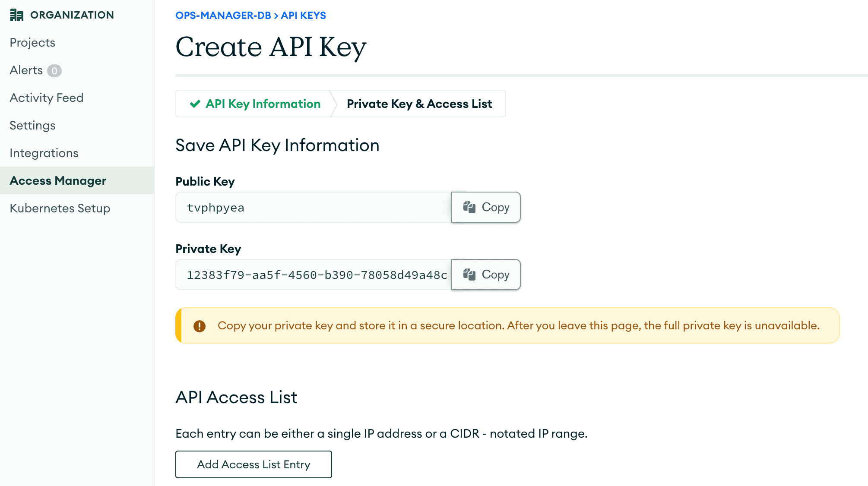
Task: Open the Settings menu item
Action: tap(32, 125)
